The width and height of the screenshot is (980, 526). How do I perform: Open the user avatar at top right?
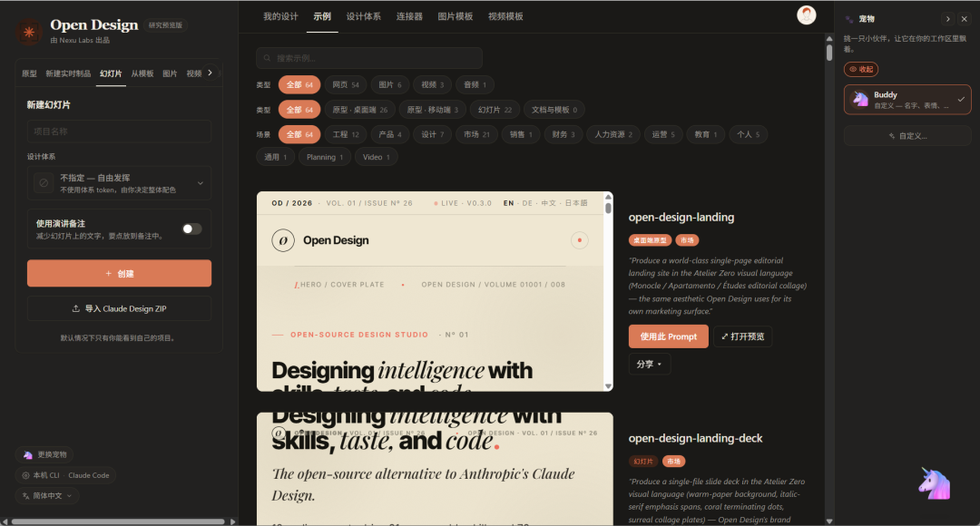[x=807, y=15]
